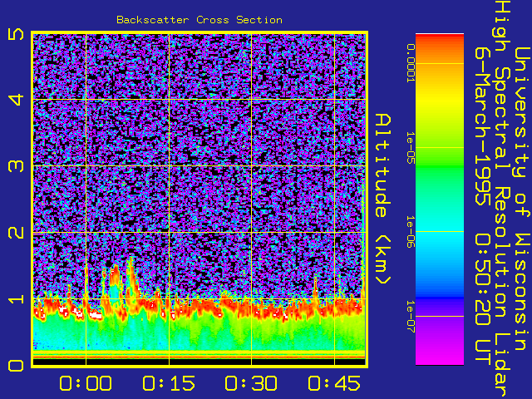
Task: Click the time axis label '0:30'
Action: [251, 383]
